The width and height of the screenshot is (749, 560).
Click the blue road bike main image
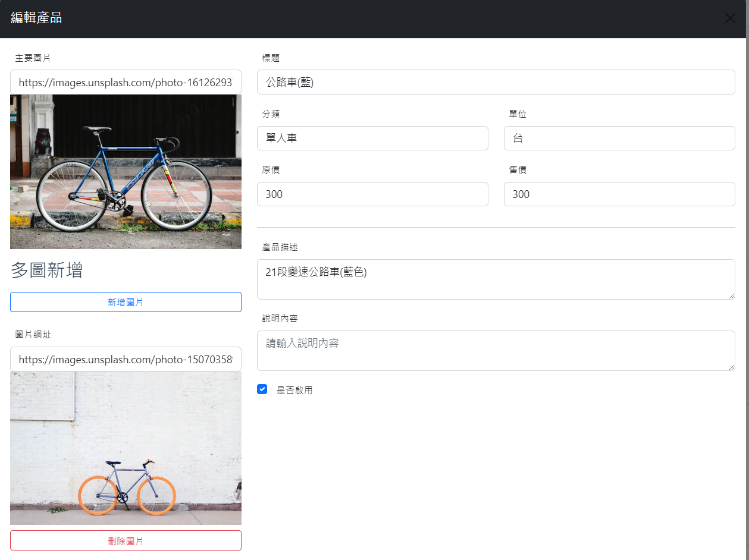click(x=126, y=171)
